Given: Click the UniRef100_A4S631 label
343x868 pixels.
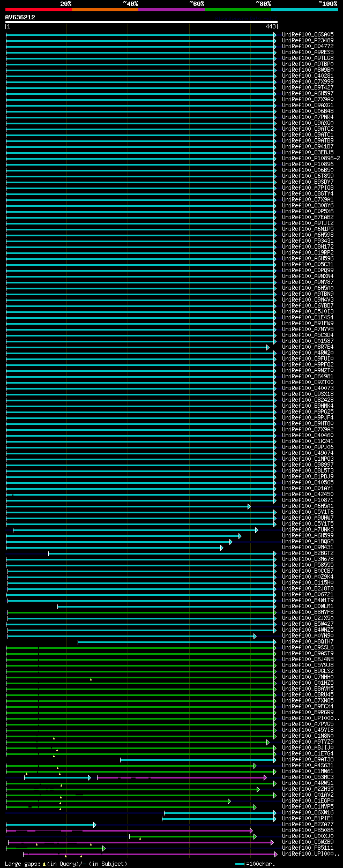Looking at the screenshot, I should pyautogui.click(x=308, y=766).
